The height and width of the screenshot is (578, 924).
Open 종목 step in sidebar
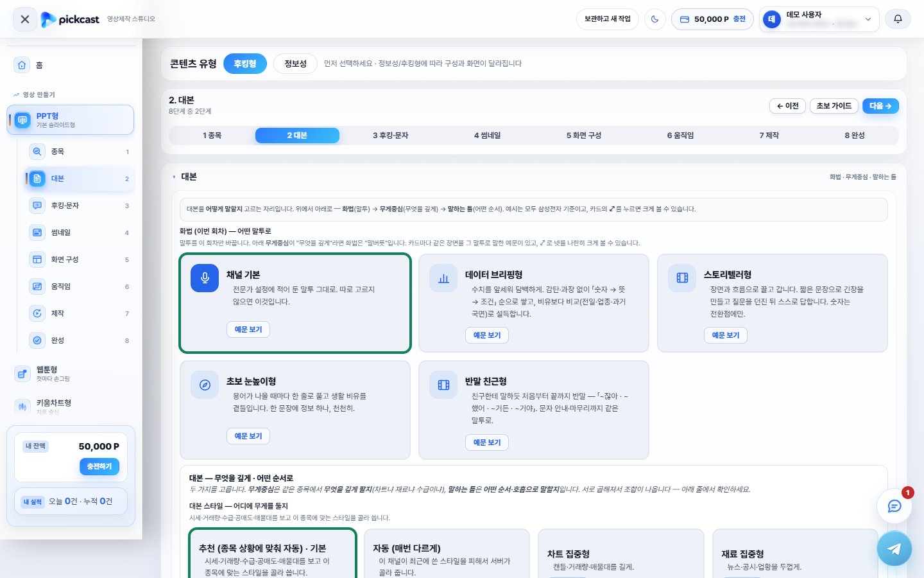[x=79, y=152]
